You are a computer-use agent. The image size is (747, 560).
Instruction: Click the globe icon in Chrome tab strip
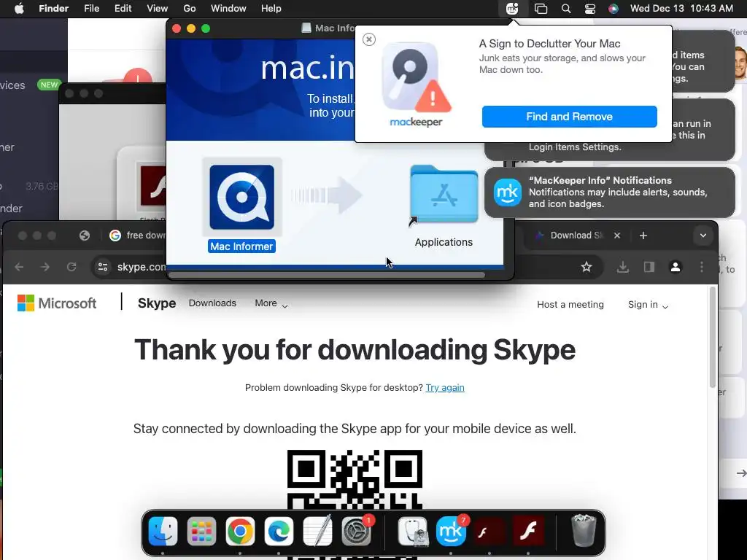85,236
